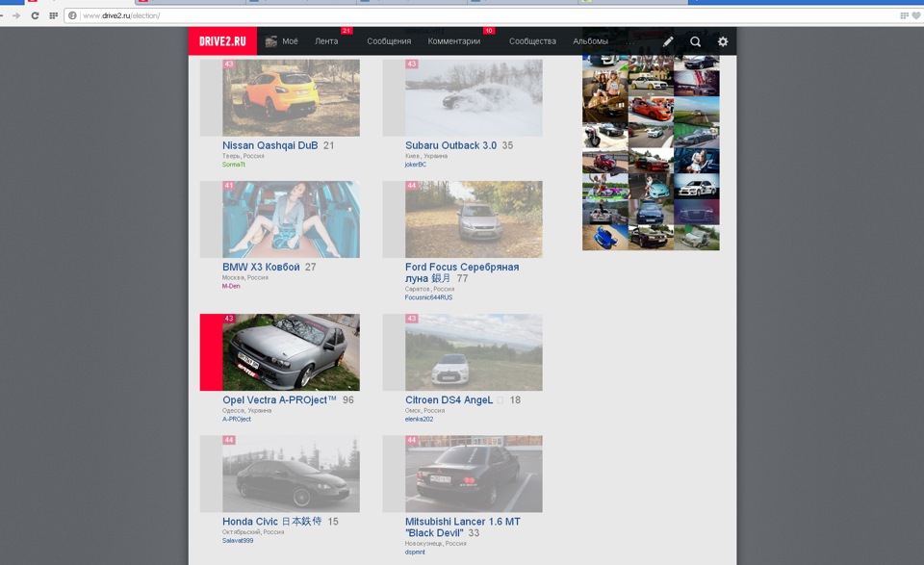The image size is (924, 565).
Task: Toggle vote bar for Citroen DS4 AngeL
Action: (x=394, y=352)
